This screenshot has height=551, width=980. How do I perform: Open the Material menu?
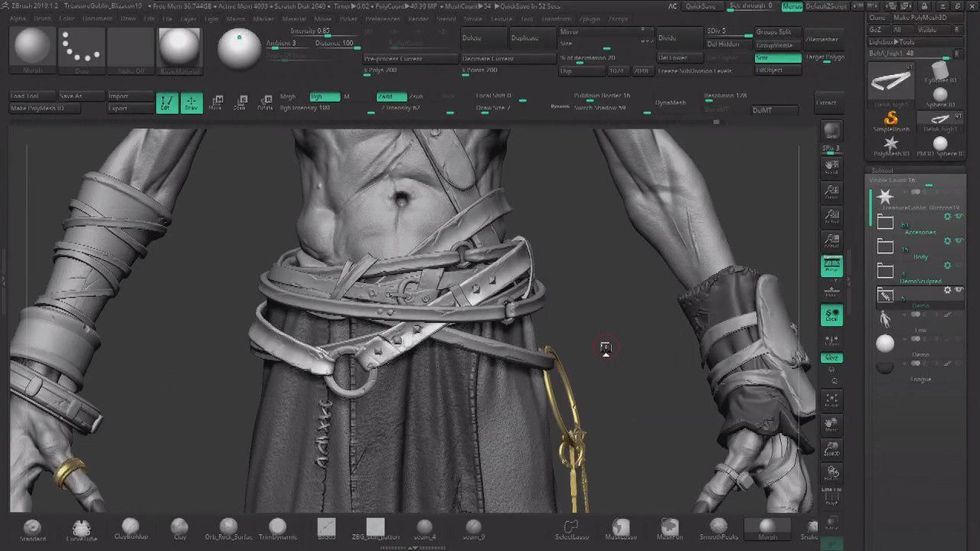(x=294, y=18)
